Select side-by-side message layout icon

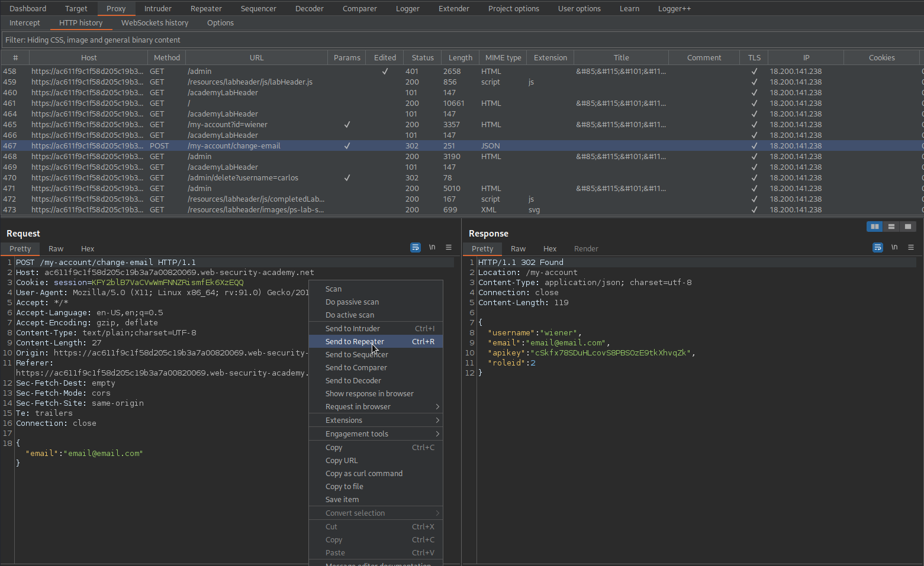874,227
